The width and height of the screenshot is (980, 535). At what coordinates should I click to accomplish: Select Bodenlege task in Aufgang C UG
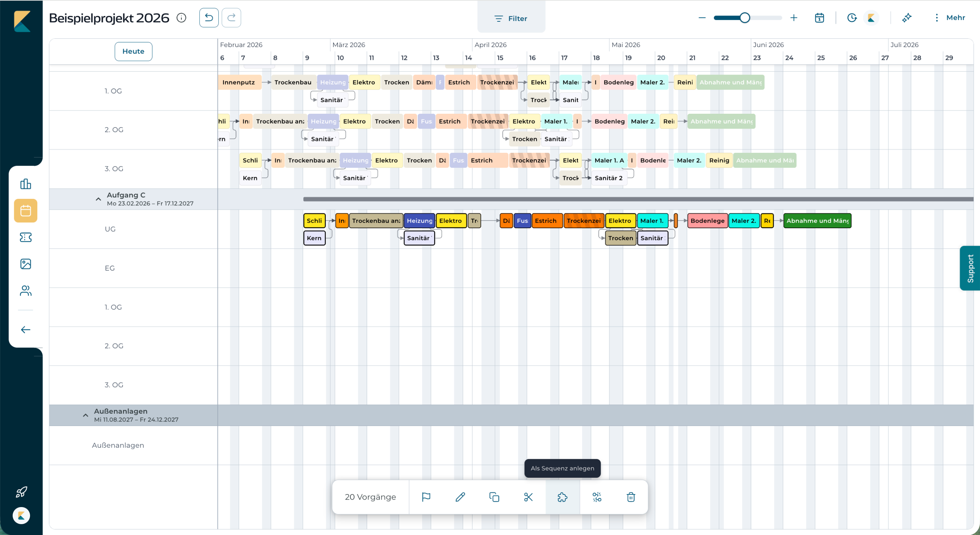tap(707, 221)
